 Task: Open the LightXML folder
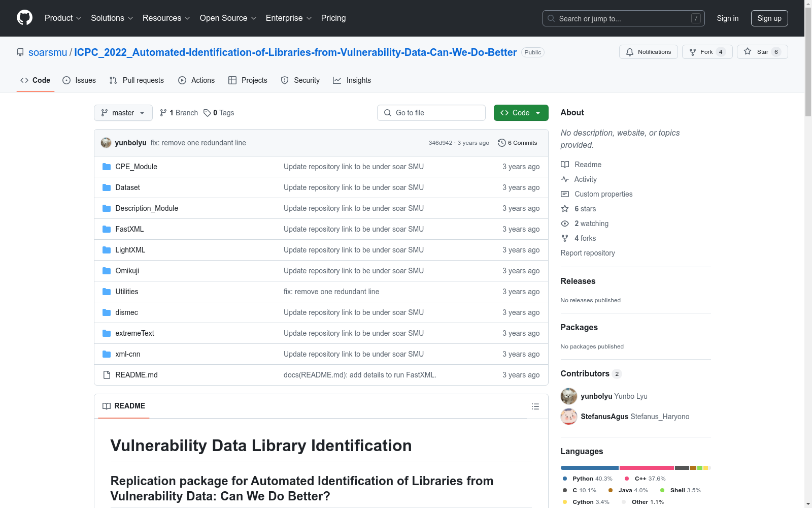(x=130, y=250)
